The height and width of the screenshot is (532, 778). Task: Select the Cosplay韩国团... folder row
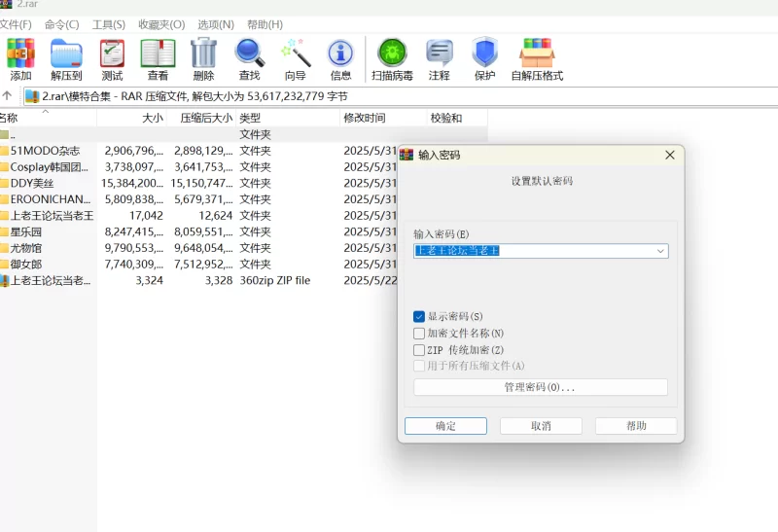click(198, 167)
